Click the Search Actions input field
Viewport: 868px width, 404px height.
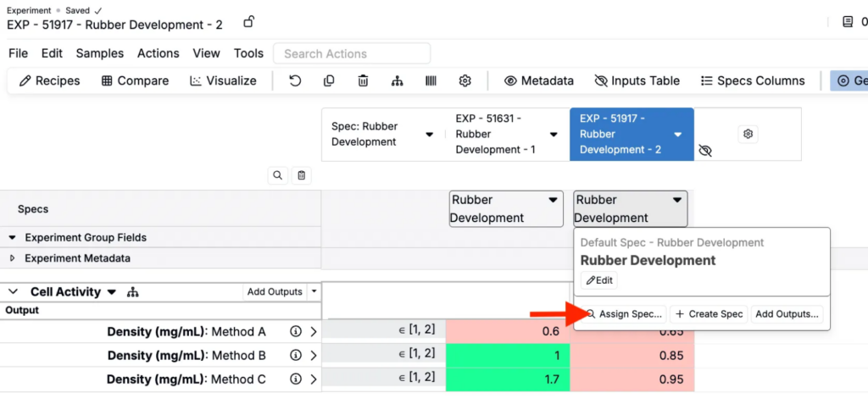(x=351, y=53)
